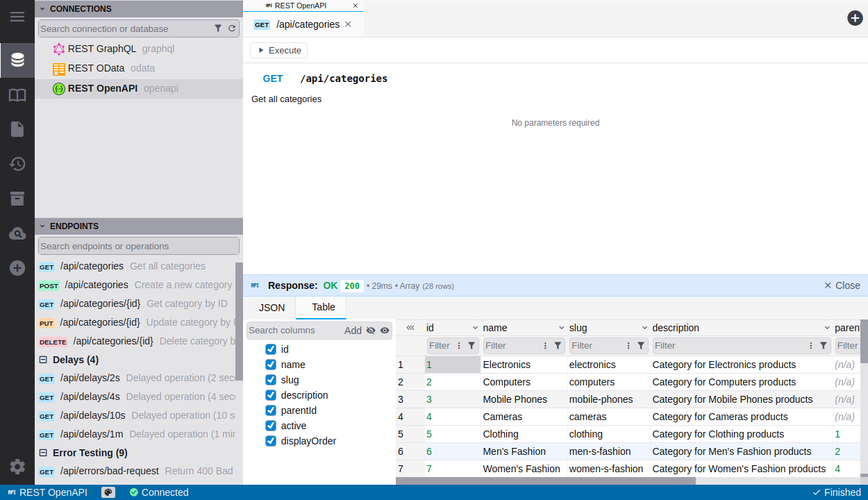This screenshot has height=500, width=868.
Task: Close the response panel
Action: pyautogui.click(x=841, y=285)
